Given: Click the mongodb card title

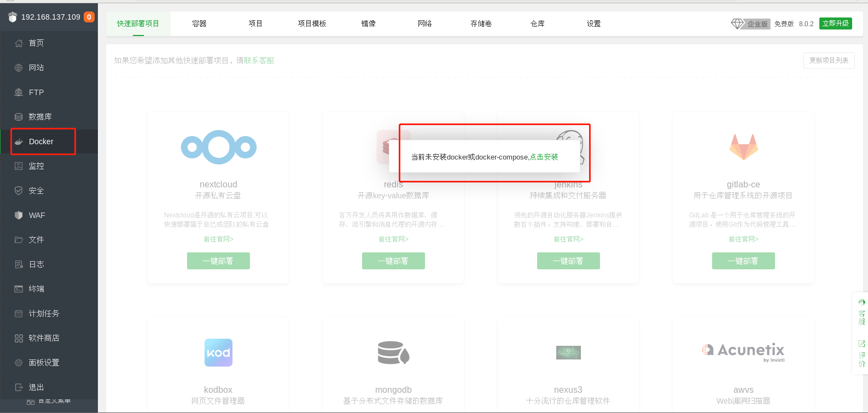Looking at the screenshot, I should click(x=393, y=390).
